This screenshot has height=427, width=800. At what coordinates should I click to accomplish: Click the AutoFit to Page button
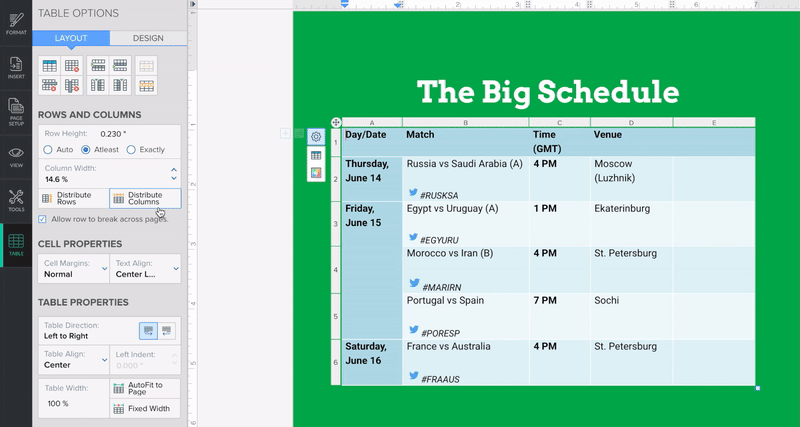point(145,388)
